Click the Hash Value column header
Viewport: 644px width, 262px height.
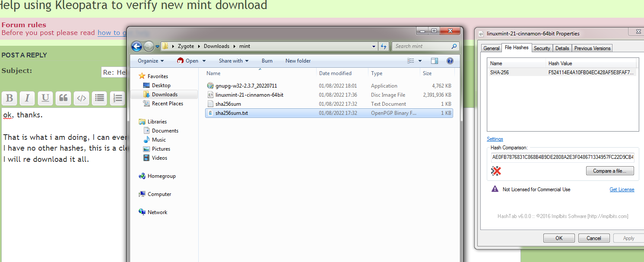[592, 63]
